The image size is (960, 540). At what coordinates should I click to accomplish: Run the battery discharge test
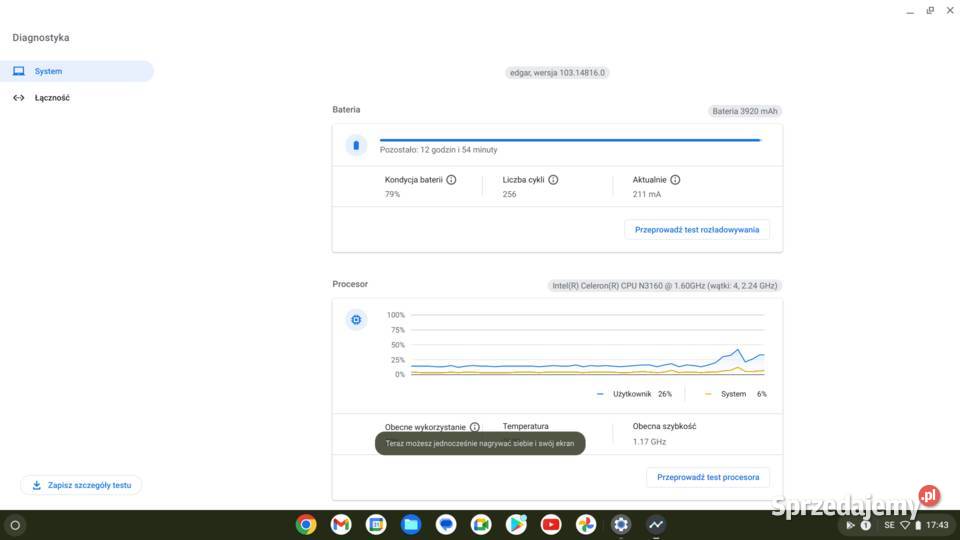(697, 230)
